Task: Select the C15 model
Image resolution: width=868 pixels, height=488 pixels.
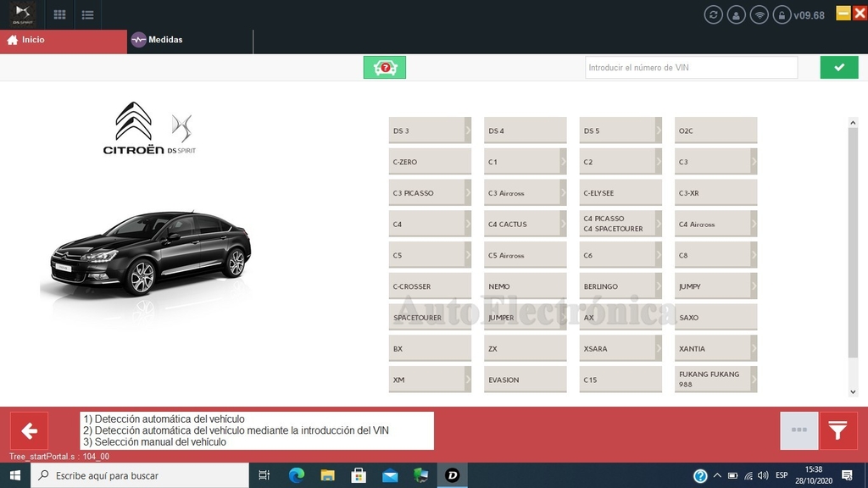Action: pyautogui.click(x=620, y=379)
